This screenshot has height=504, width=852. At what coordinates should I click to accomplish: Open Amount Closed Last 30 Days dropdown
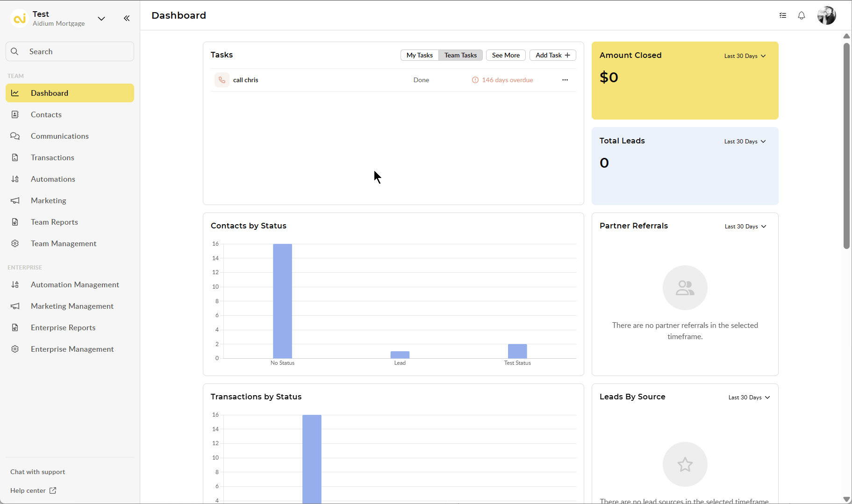pos(745,56)
